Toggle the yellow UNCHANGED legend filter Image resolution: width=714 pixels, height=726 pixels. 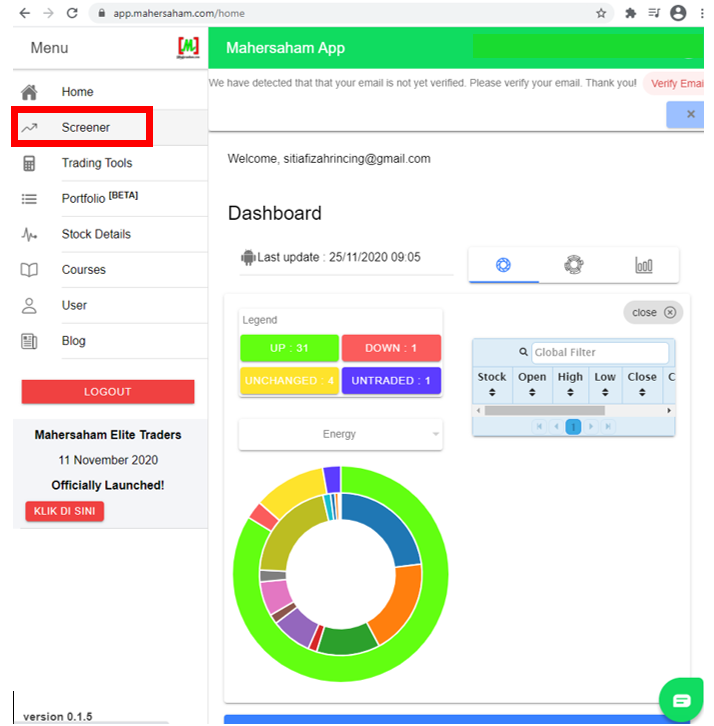pyautogui.click(x=289, y=381)
